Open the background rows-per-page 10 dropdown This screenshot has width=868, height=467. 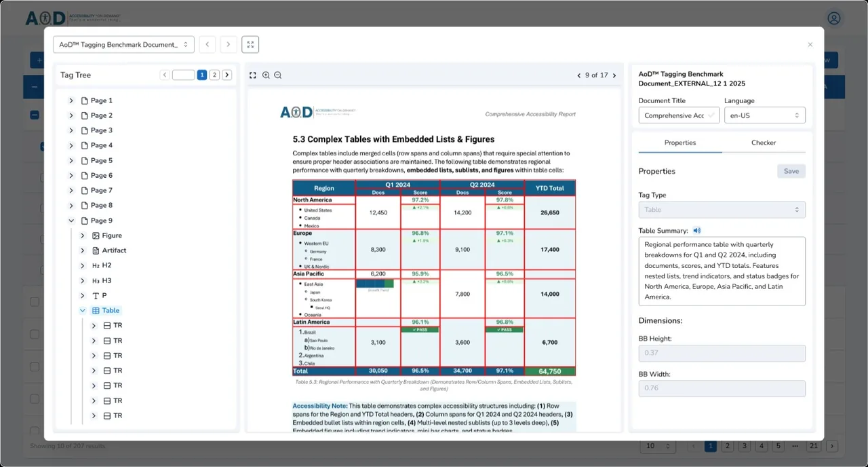pyautogui.click(x=658, y=446)
